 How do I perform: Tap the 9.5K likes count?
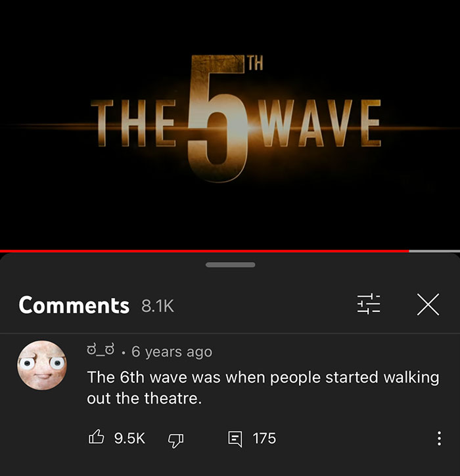pyautogui.click(x=129, y=438)
